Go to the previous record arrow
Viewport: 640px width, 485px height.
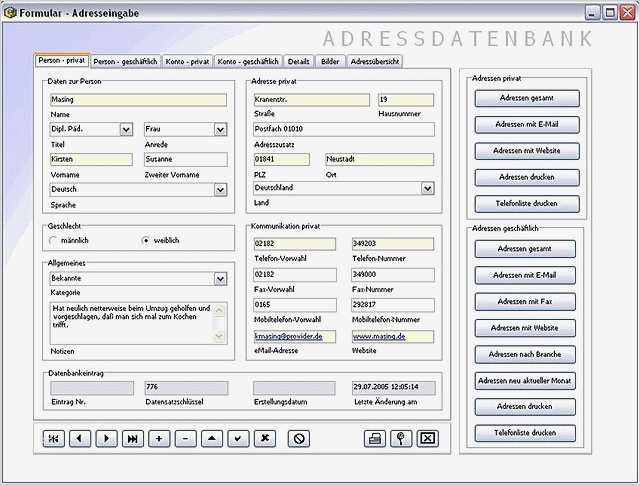tap(80, 439)
